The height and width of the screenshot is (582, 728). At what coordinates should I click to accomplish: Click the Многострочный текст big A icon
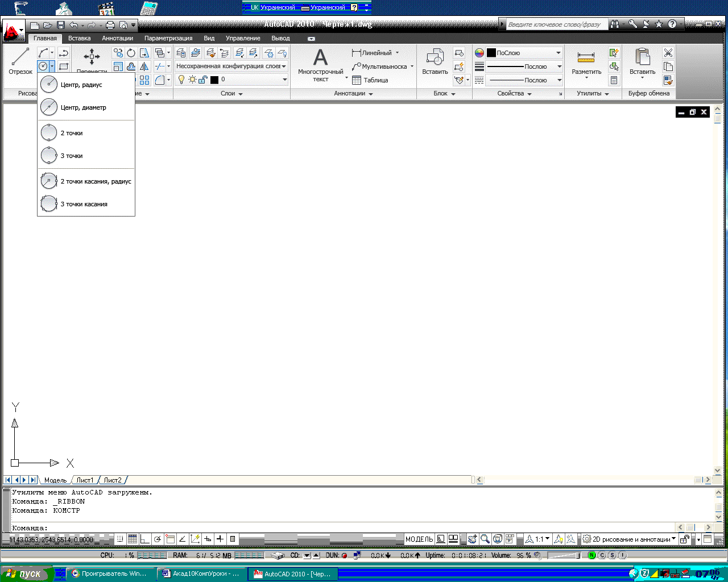(x=320, y=58)
